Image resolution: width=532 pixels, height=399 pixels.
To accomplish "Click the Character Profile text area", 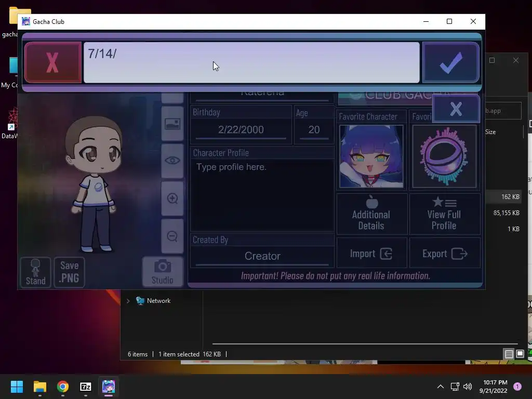I will pos(262,195).
